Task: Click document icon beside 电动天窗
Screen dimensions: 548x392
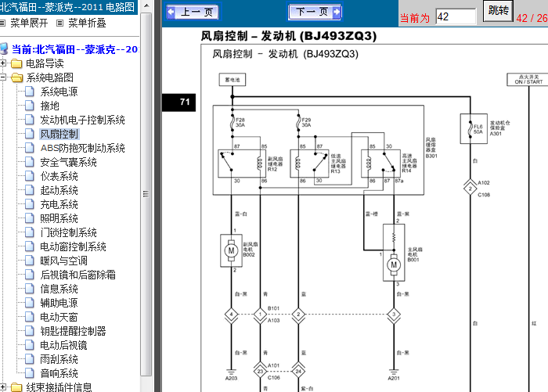Action: point(30,317)
